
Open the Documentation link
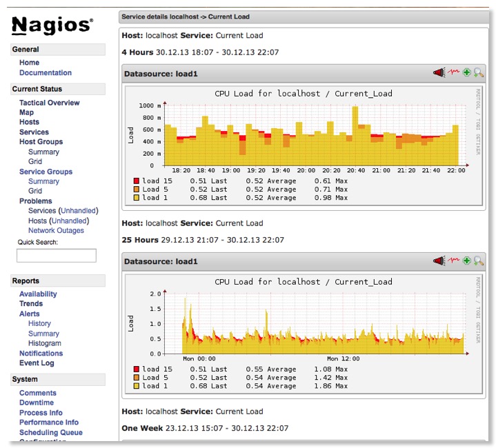[x=46, y=72]
